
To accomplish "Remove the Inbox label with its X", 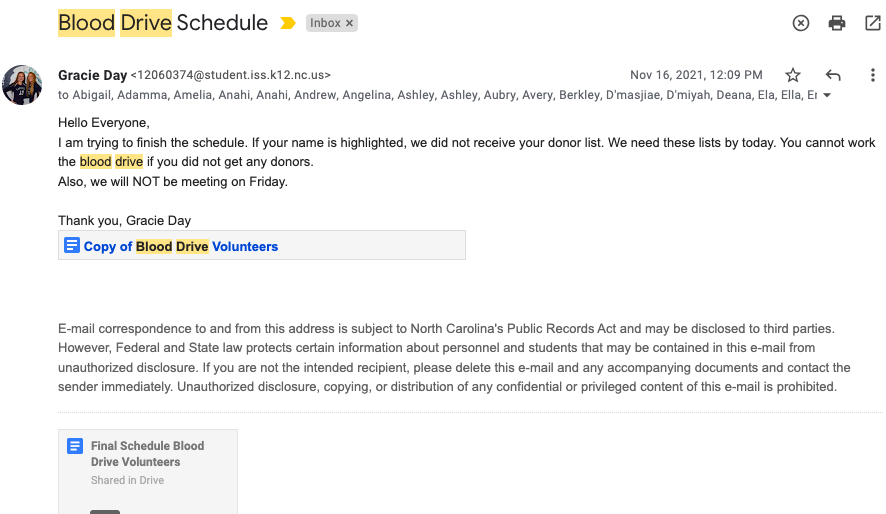I will point(349,23).
